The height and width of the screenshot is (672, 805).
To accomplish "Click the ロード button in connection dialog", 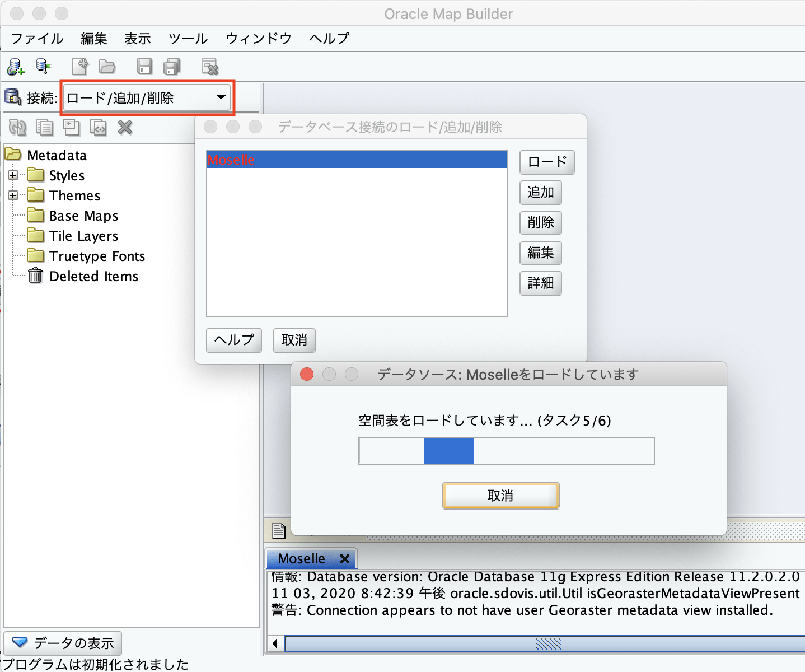I will point(547,162).
